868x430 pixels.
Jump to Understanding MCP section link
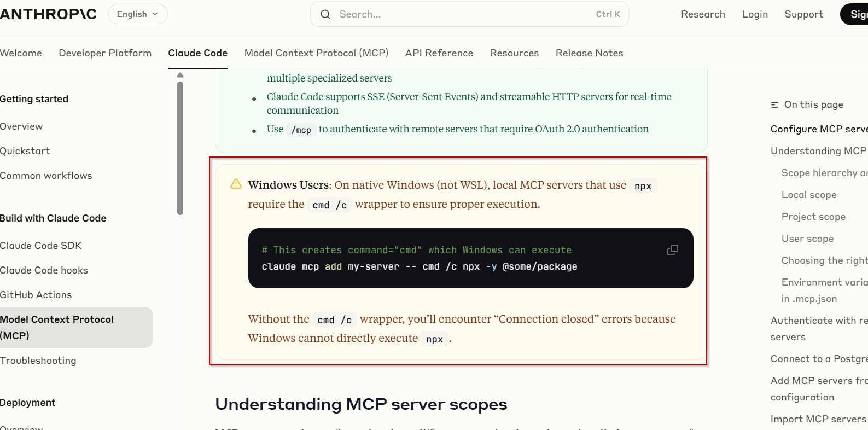point(819,151)
